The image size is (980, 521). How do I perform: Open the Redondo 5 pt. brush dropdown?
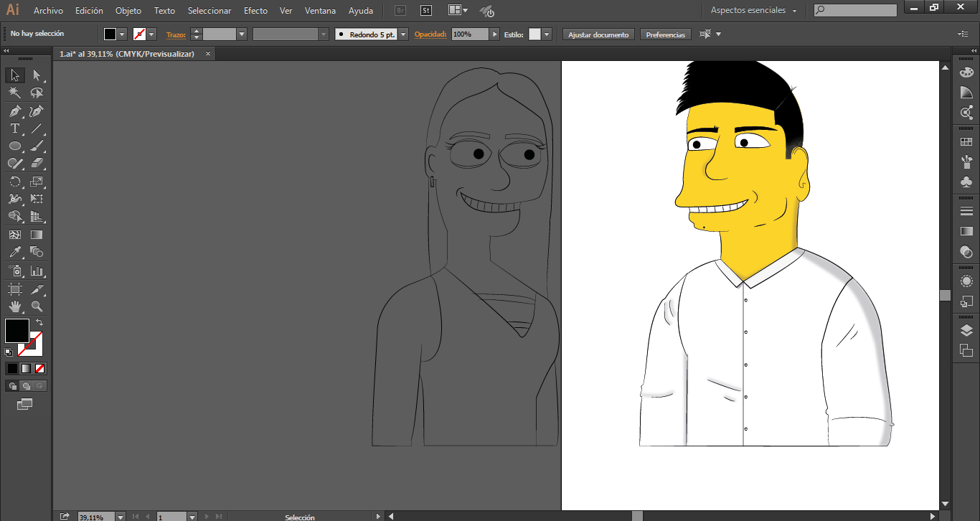[403, 34]
